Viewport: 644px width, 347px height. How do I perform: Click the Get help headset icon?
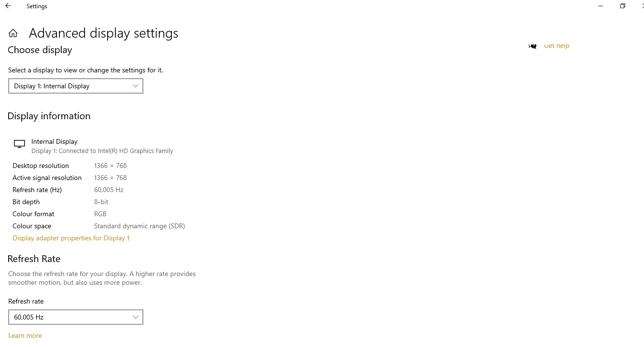[x=532, y=46]
